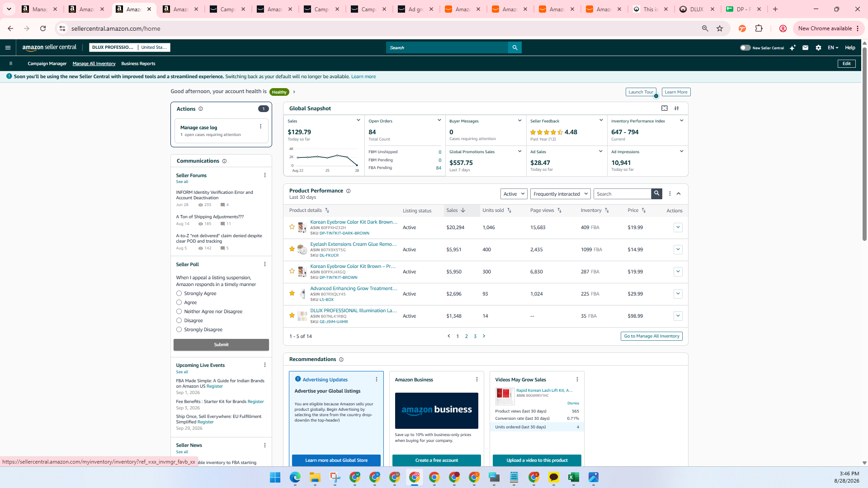Click the Product Performance search field

click(622, 194)
